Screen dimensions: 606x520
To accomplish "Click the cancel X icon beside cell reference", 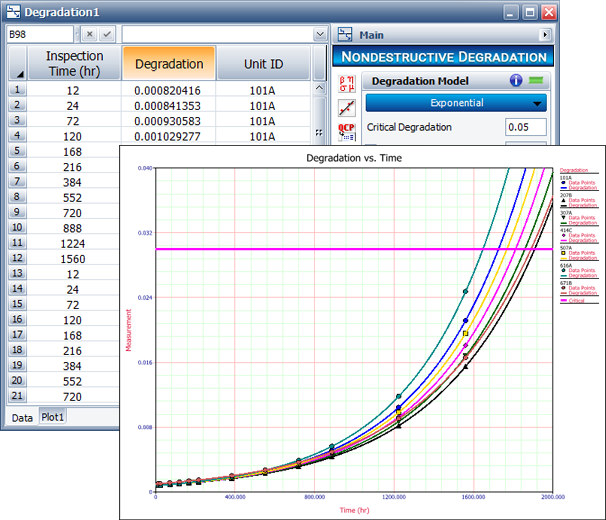I will pos(88,34).
